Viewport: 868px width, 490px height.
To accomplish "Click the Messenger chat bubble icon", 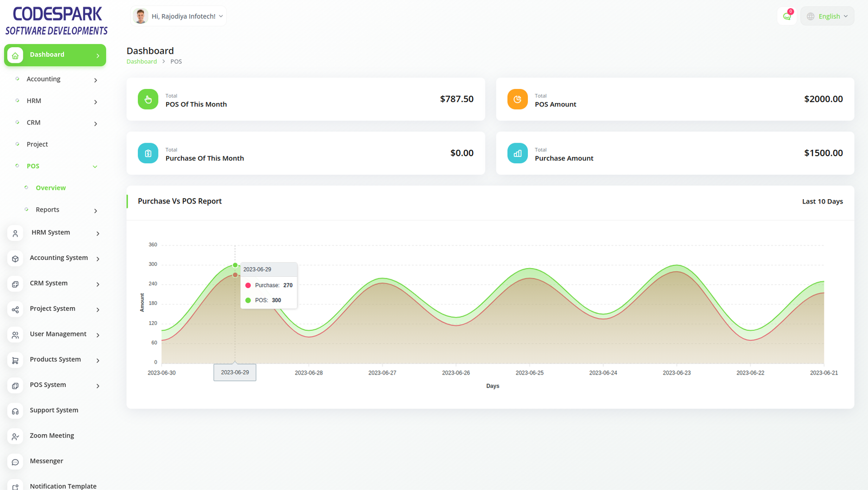I will click(15, 462).
